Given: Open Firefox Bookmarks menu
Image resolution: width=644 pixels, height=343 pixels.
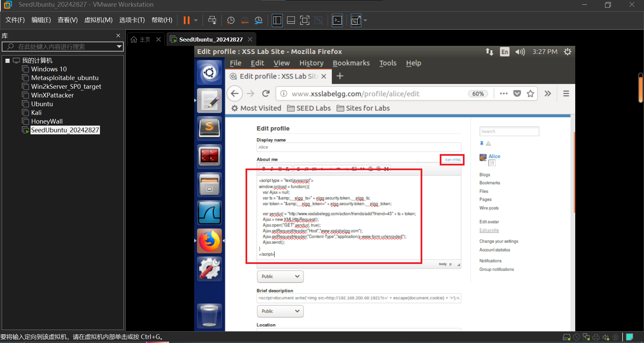Looking at the screenshot, I should coord(351,63).
